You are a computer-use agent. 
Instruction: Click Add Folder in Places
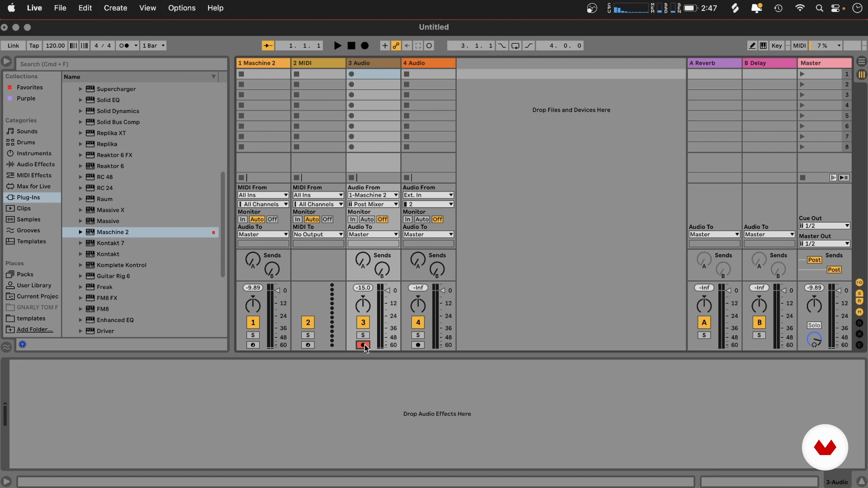pyautogui.click(x=35, y=329)
